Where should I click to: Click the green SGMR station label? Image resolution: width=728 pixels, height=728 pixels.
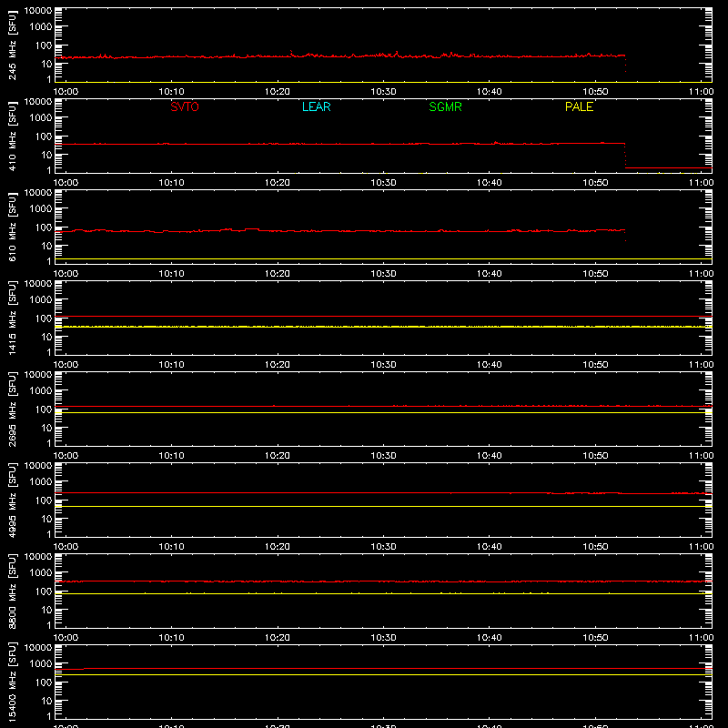(x=445, y=106)
